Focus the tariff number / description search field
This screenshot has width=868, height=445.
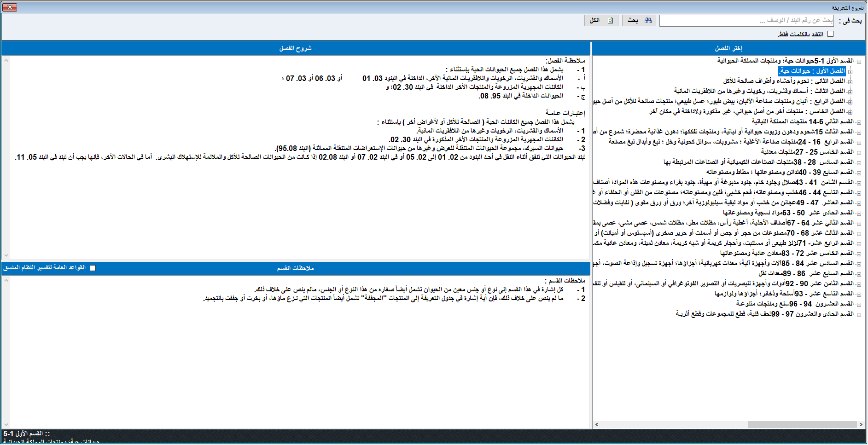click(746, 20)
